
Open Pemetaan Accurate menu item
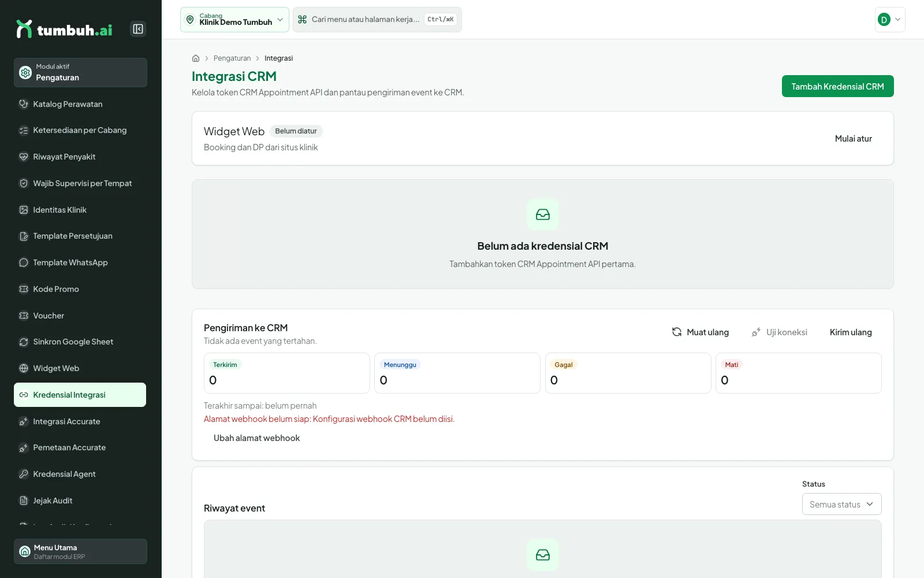click(80, 447)
